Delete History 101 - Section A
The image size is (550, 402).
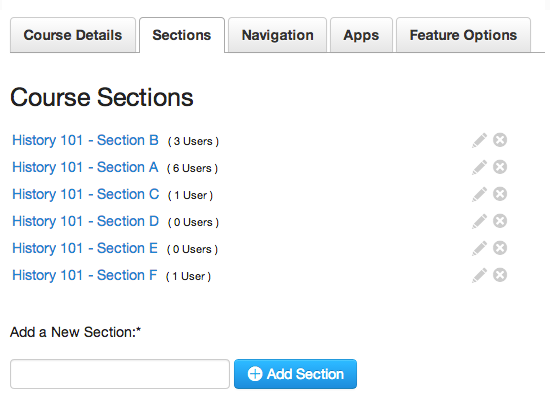click(x=500, y=167)
